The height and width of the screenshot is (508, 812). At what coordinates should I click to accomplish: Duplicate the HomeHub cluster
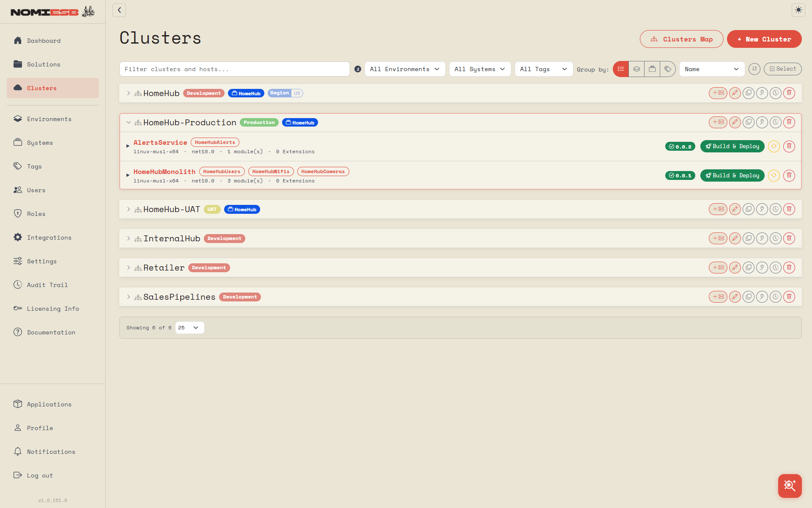(x=749, y=93)
